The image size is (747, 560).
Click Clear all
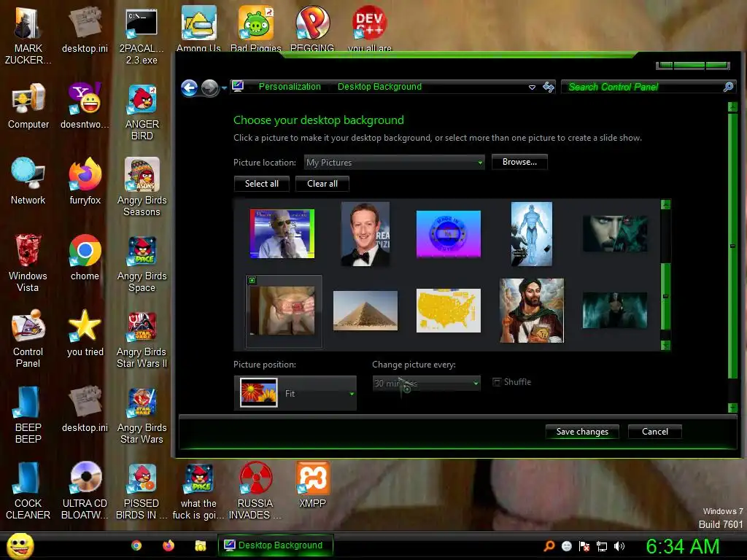tap(322, 184)
